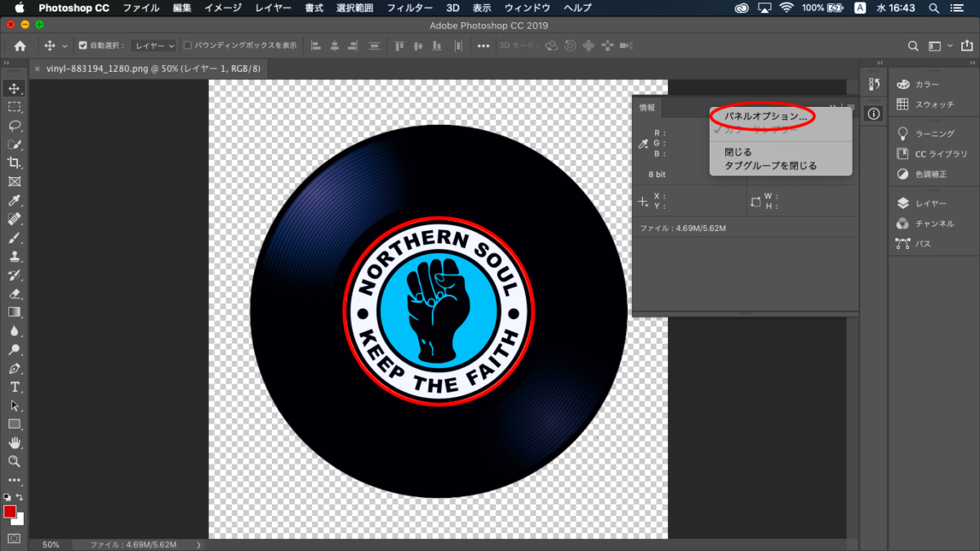Select the Move tool in the toolbox
980x551 pixels.
point(15,88)
